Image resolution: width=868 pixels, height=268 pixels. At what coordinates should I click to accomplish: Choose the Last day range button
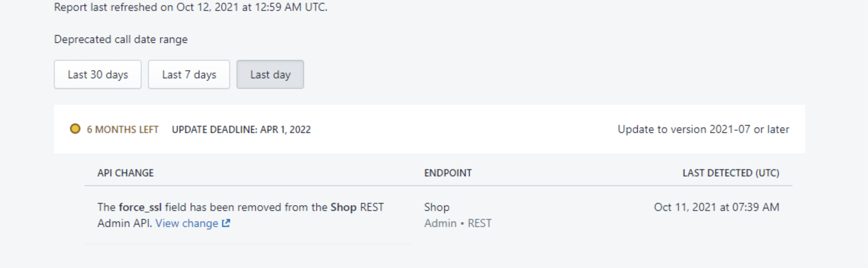tap(270, 74)
